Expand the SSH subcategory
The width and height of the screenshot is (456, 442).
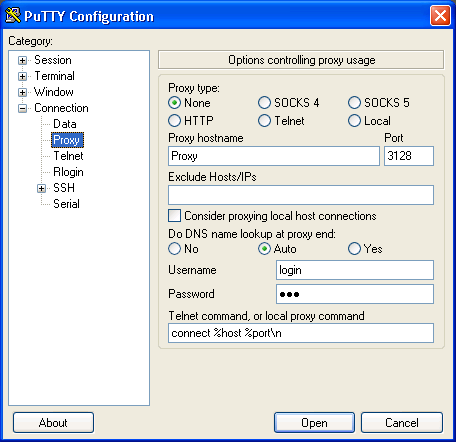click(41, 188)
